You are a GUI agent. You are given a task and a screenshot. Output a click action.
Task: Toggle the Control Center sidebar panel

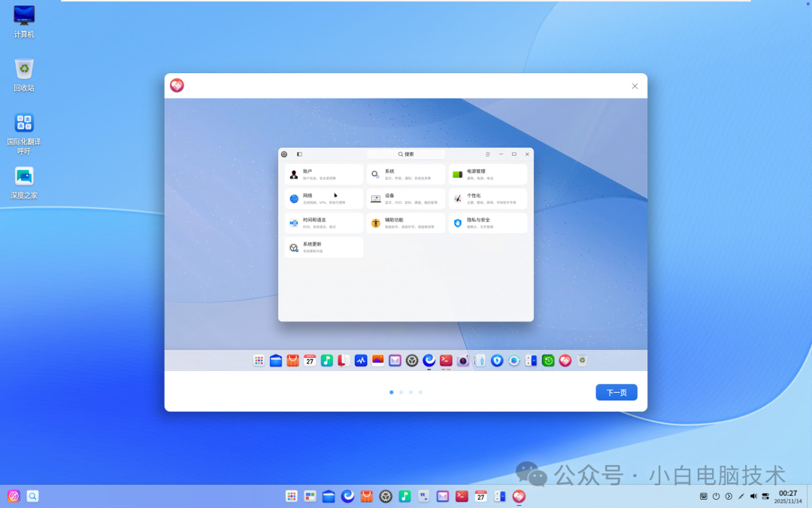(x=299, y=154)
